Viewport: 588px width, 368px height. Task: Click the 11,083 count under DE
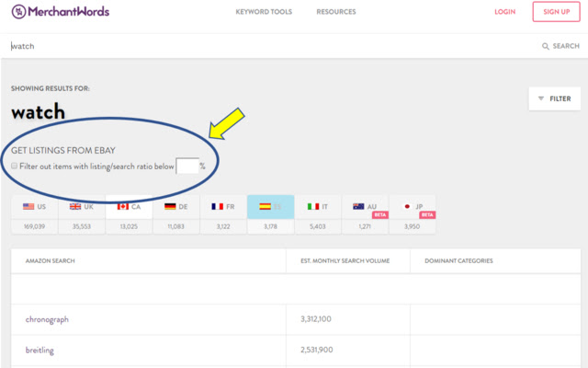(x=176, y=226)
